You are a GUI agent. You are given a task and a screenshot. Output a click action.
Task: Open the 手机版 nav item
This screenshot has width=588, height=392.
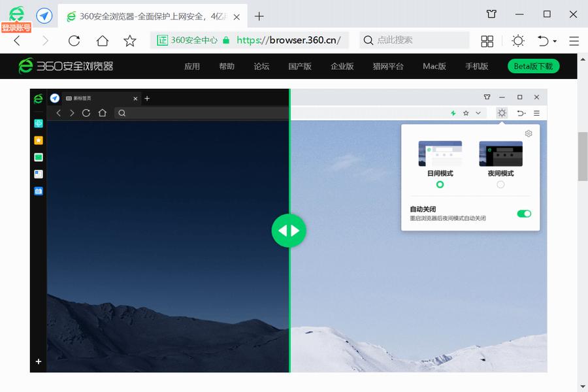click(477, 67)
